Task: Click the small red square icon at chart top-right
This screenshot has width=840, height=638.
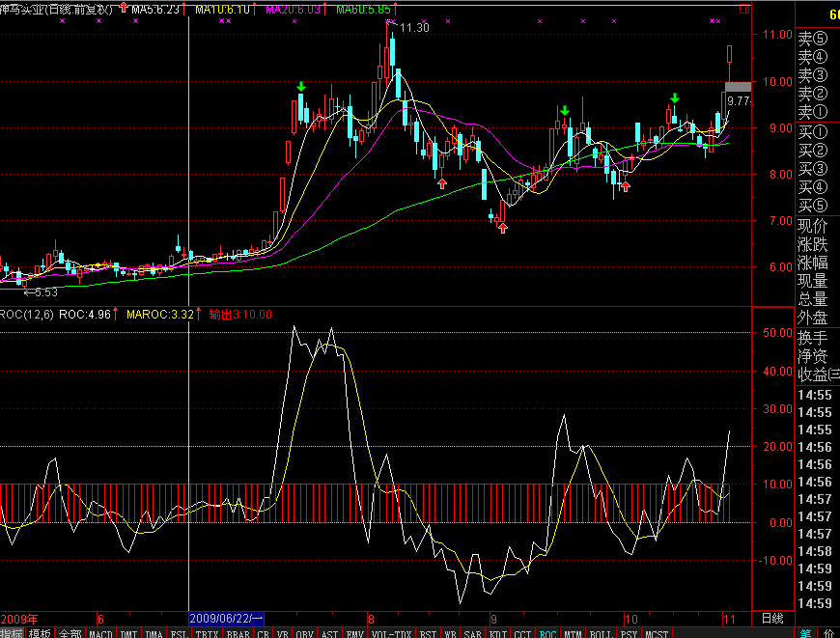Action: point(742,8)
